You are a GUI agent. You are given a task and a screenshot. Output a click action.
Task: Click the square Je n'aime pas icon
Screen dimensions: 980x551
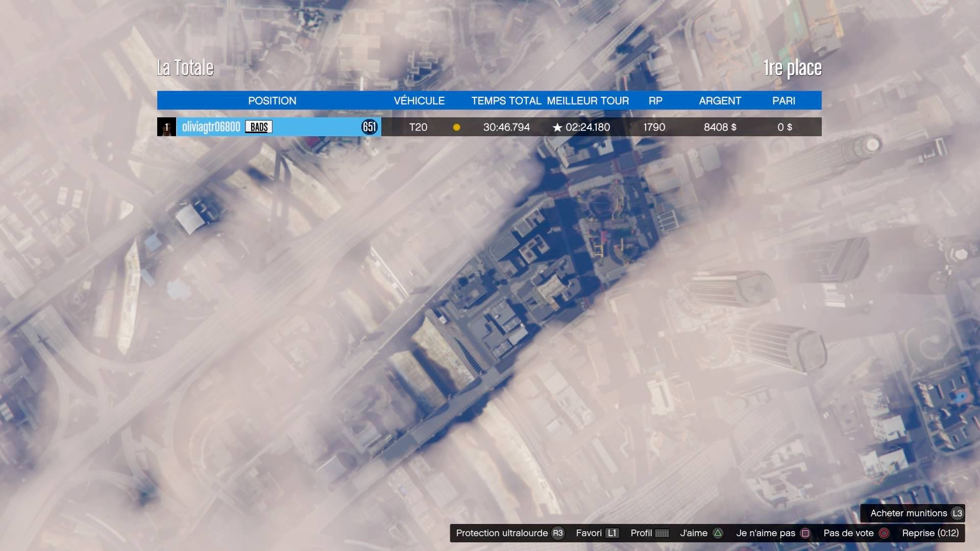(805, 533)
